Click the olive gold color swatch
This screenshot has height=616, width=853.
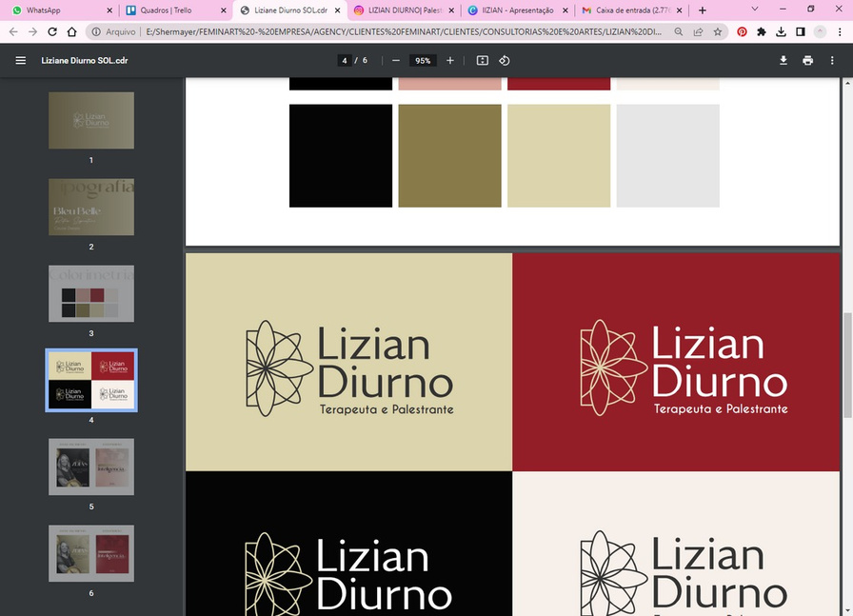pos(449,155)
